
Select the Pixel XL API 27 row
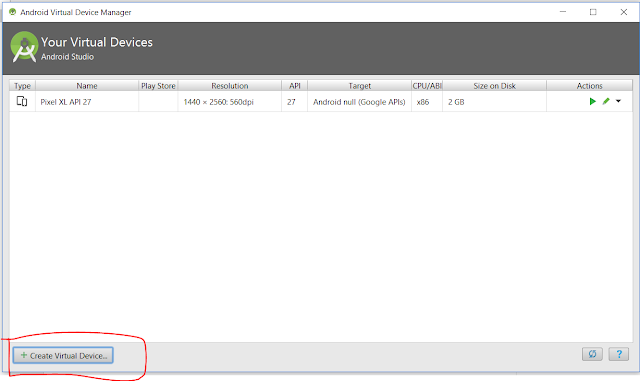tap(321, 101)
